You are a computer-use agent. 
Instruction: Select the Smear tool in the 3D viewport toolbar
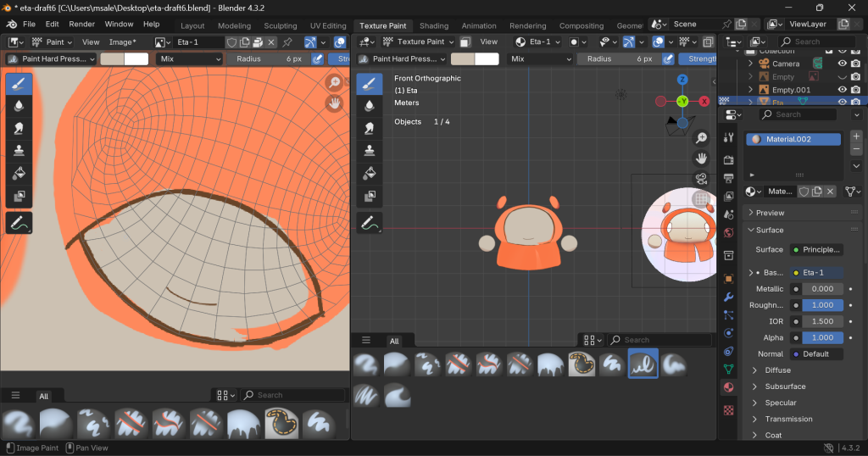(370, 128)
